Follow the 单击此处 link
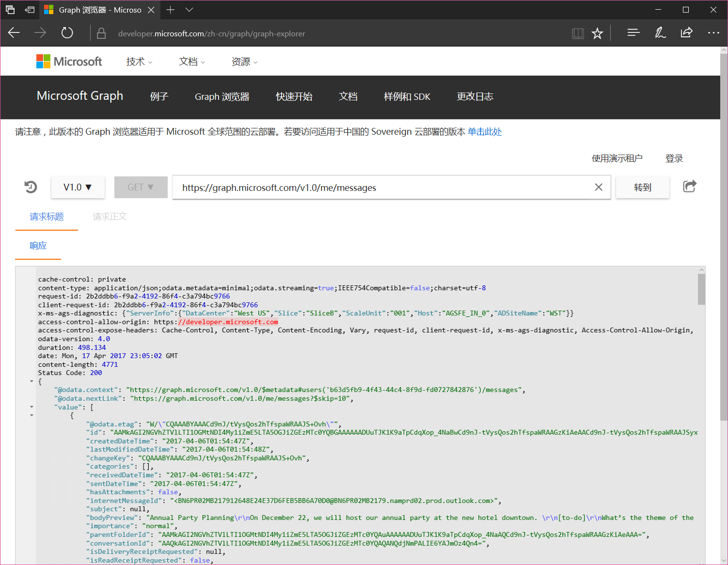Screen dimensions: 728x565 point(484,132)
